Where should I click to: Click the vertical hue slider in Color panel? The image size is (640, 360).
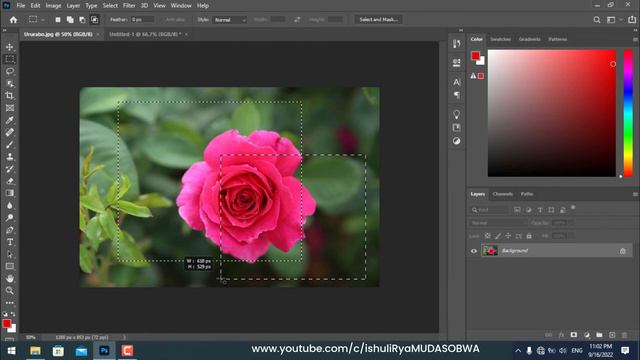click(628, 113)
